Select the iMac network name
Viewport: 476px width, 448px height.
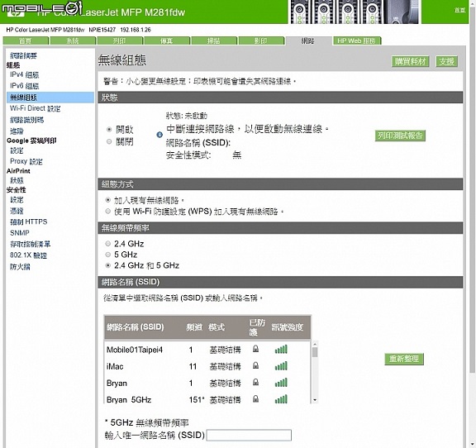115,367
